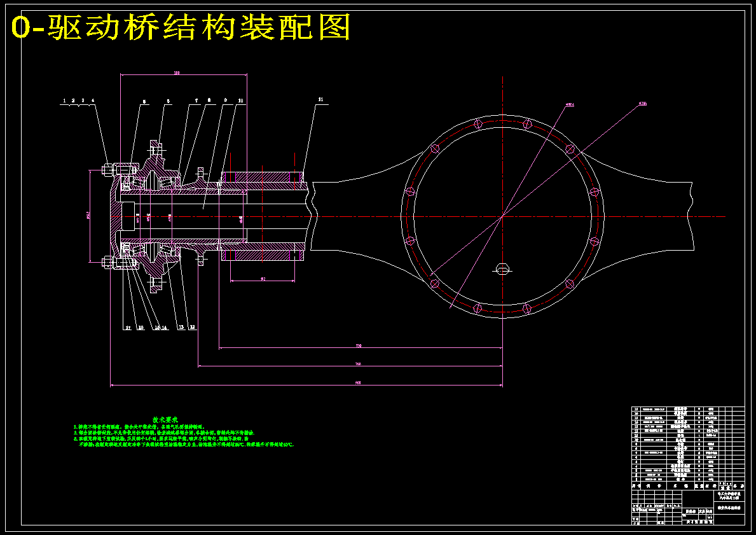Select part callout number 13

click(181, 327)
